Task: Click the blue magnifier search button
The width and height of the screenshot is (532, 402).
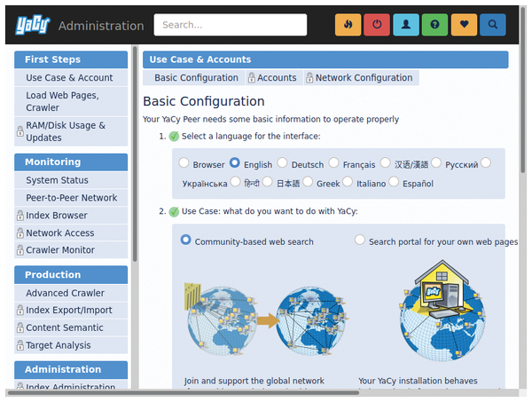Action: [493, 25]
